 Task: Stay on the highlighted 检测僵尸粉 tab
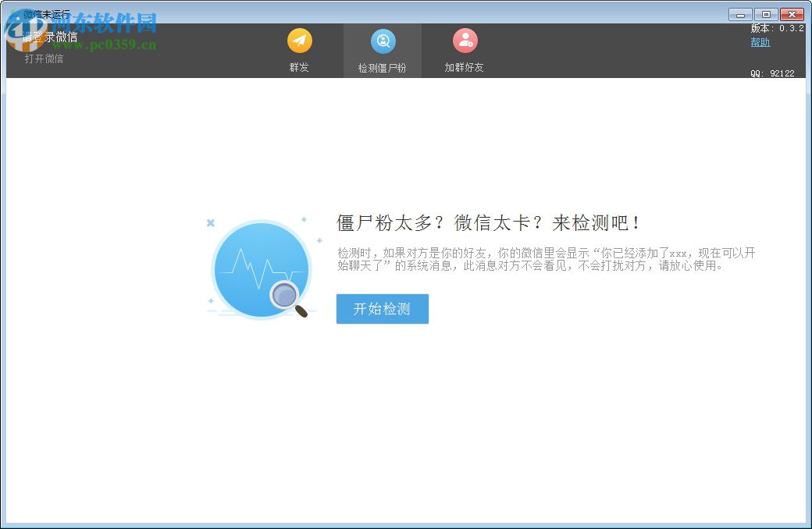(x=383, y=50)
